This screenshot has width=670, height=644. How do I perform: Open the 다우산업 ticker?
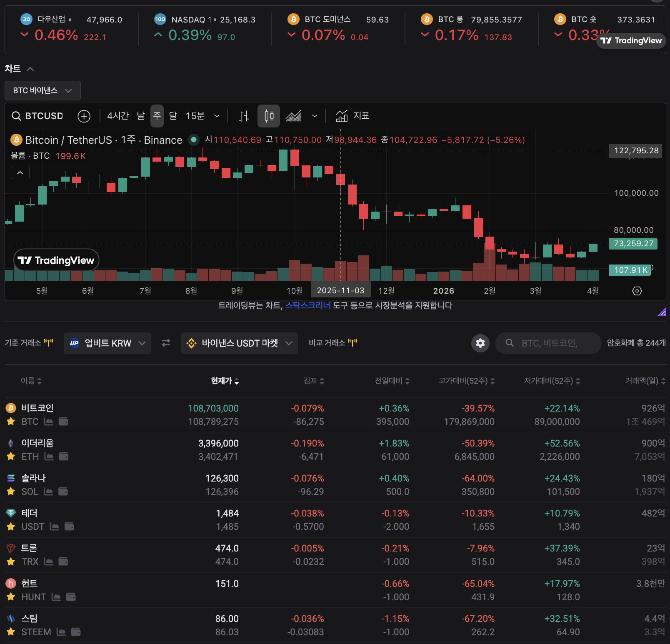71,28
